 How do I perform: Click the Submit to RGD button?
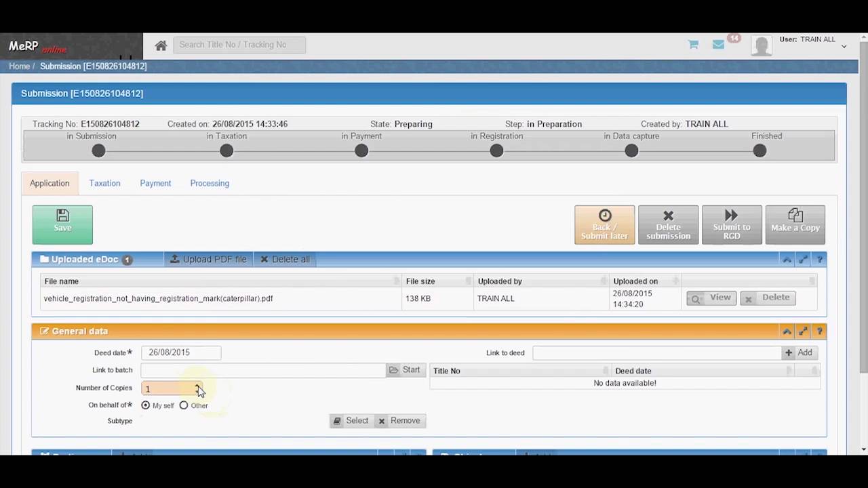click(732, 224)
